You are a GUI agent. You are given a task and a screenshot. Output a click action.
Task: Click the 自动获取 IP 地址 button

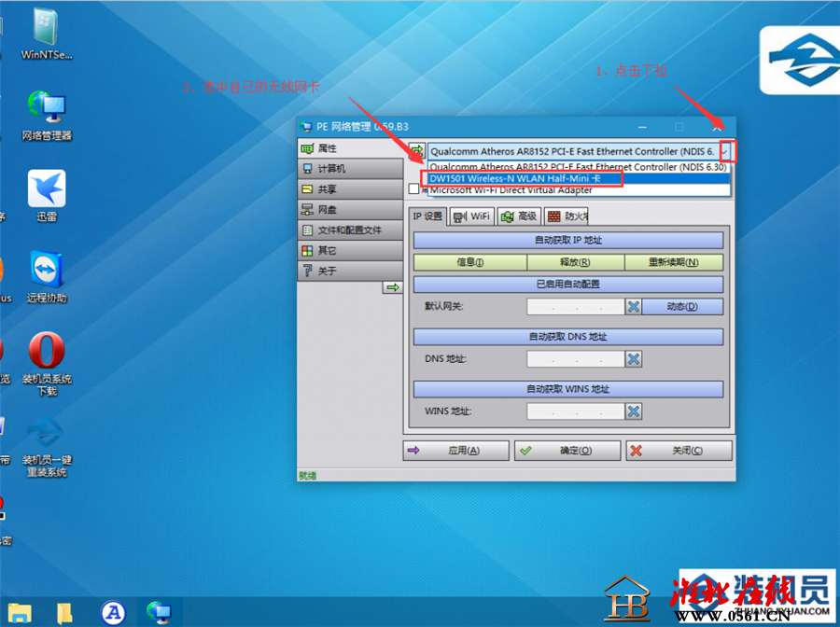[567, 240]
